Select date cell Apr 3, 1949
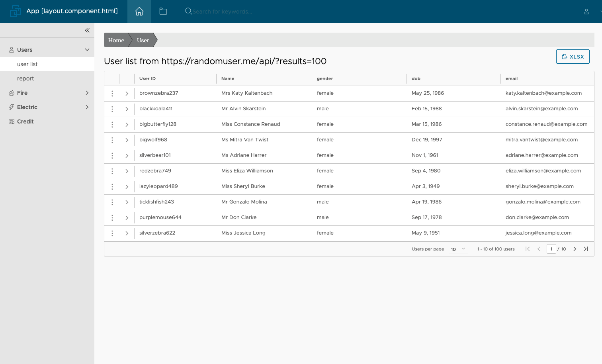This screenshot has width=602, height=364. point(426,186)
